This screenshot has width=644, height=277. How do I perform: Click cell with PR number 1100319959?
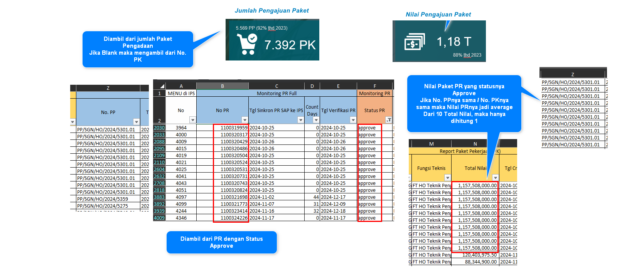(x=231, y=128)
